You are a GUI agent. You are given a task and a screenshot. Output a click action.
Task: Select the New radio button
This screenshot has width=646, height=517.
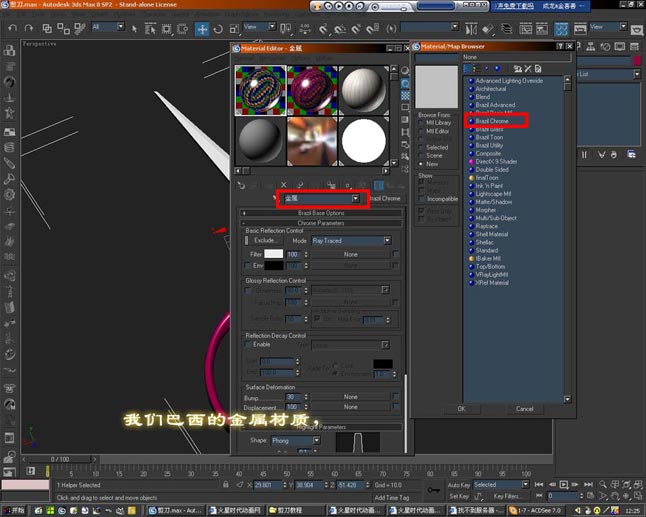pyautogui.click(x=421, y=164)
